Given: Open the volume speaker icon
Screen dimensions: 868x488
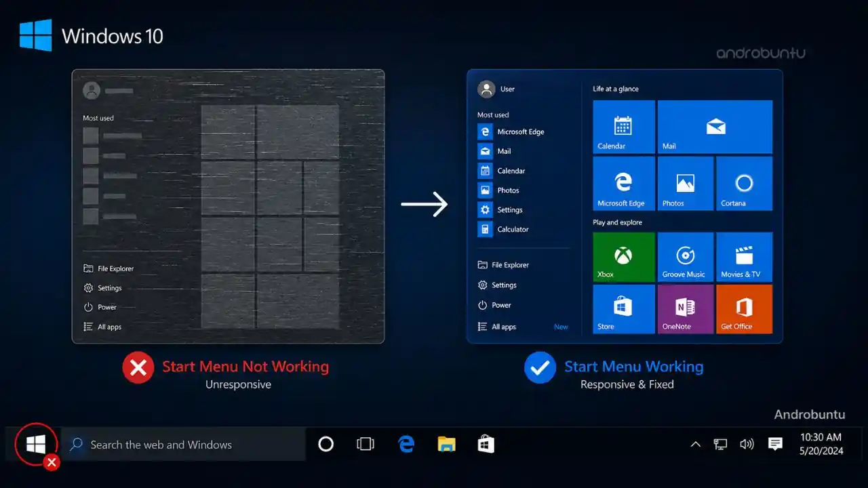Looking at the screenshot, I should click(747, 445).
